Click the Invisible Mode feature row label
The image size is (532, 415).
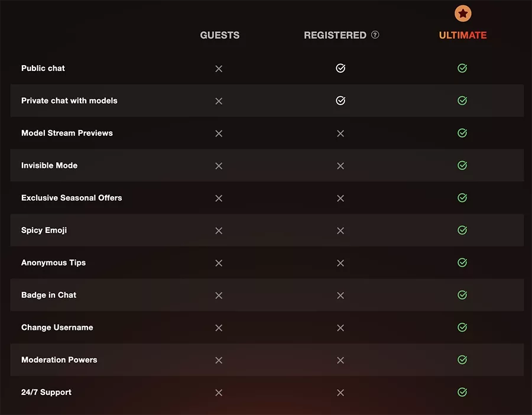(x=49, y=166)
